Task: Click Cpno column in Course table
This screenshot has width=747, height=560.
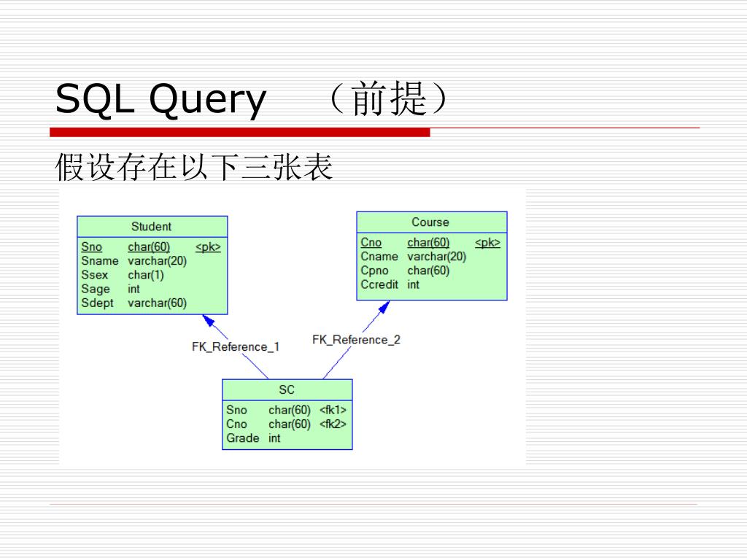Action: 374,271
